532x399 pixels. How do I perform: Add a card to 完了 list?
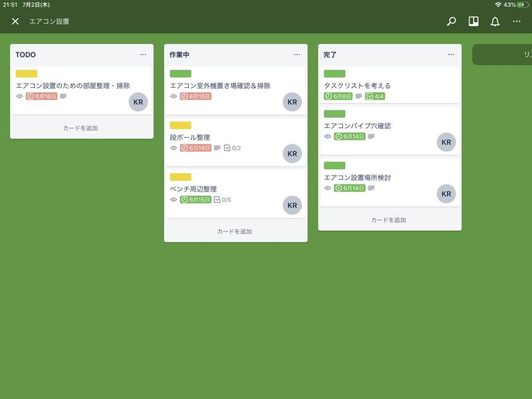[388, 220]
